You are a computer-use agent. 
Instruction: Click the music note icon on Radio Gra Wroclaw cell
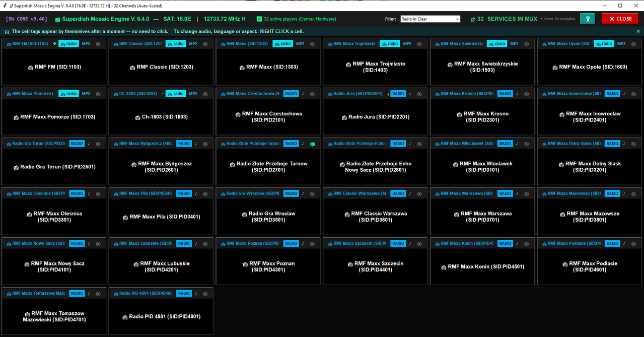coord(303,193)
